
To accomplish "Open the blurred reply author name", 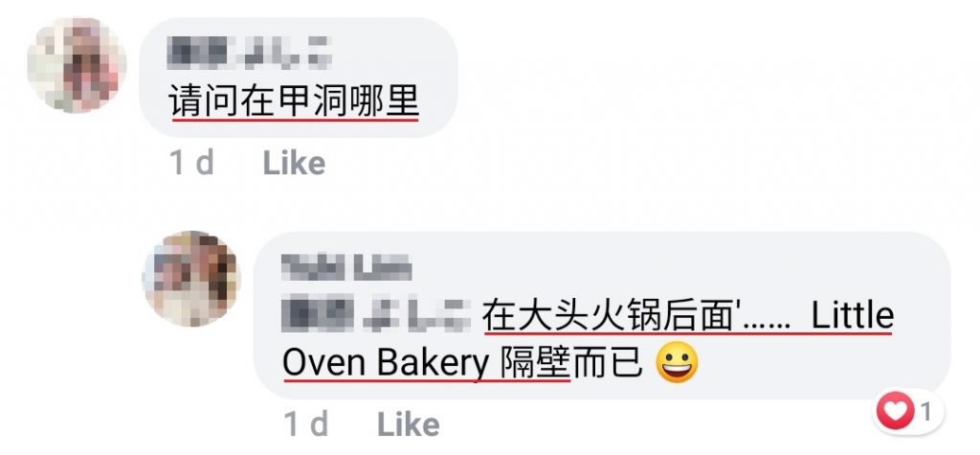I will click(x=346, y=267).
